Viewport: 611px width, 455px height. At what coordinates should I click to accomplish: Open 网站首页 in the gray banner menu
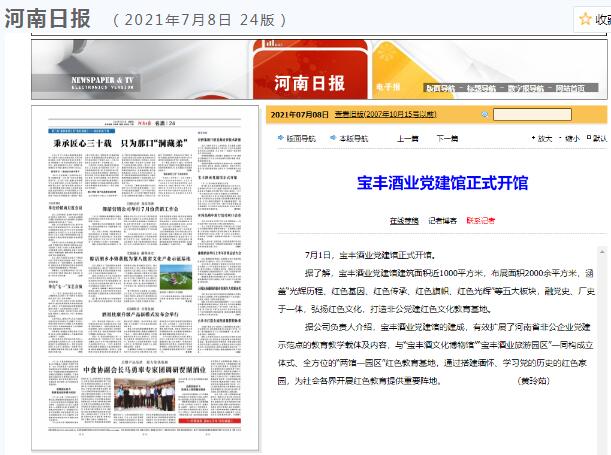click(570, 88)
